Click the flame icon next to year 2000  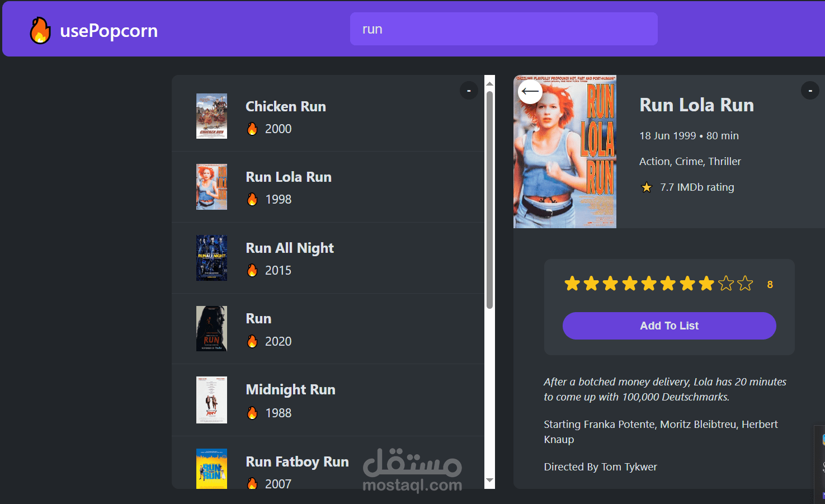252,129
